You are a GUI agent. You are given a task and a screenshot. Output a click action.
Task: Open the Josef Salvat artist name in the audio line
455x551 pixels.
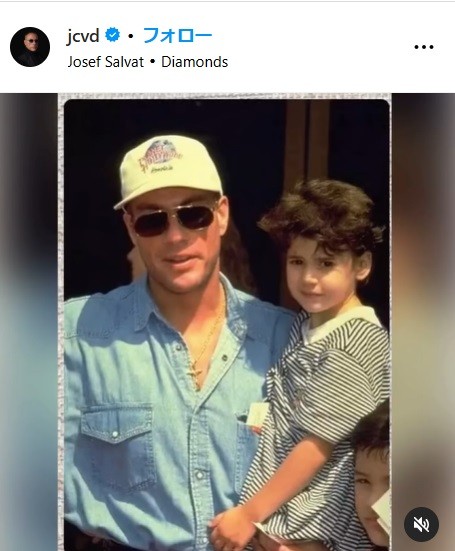pos(106,62)
